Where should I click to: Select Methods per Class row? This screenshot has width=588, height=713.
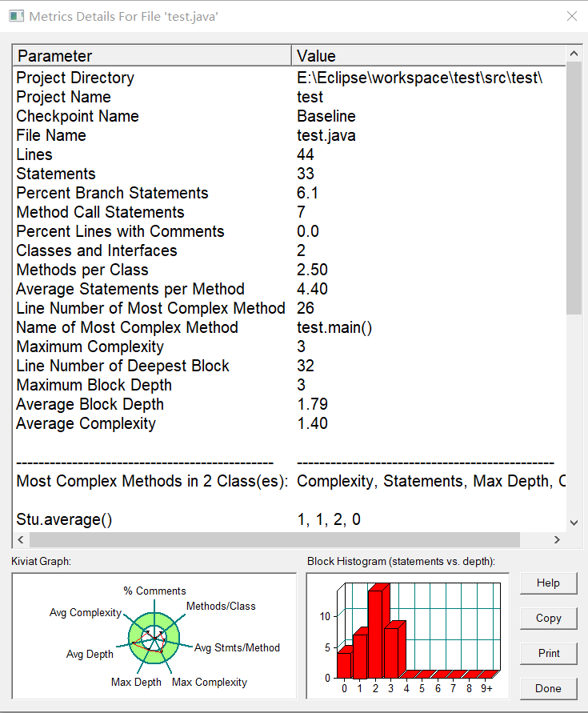click(x=290, y=270)
